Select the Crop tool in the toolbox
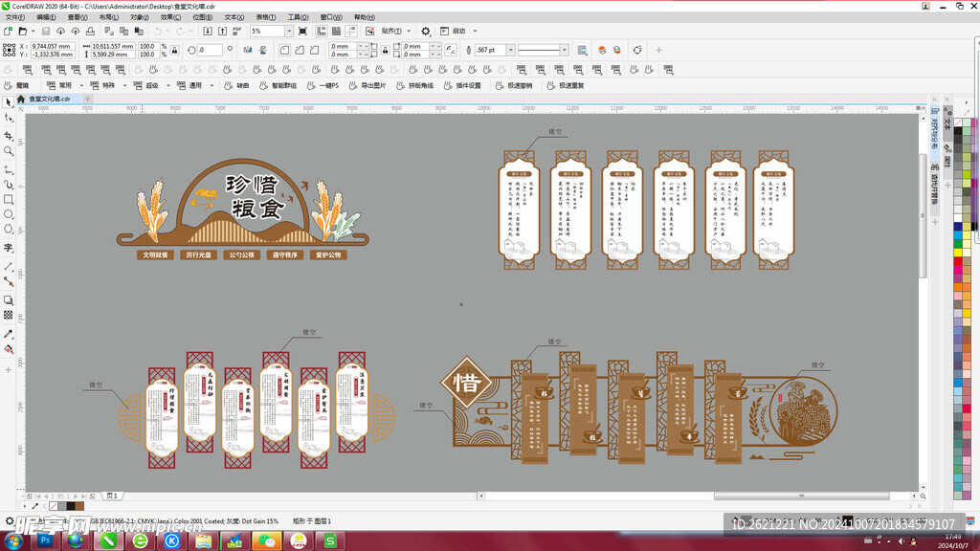This screenshot has width=980, height=551. [x=9, y=135]
